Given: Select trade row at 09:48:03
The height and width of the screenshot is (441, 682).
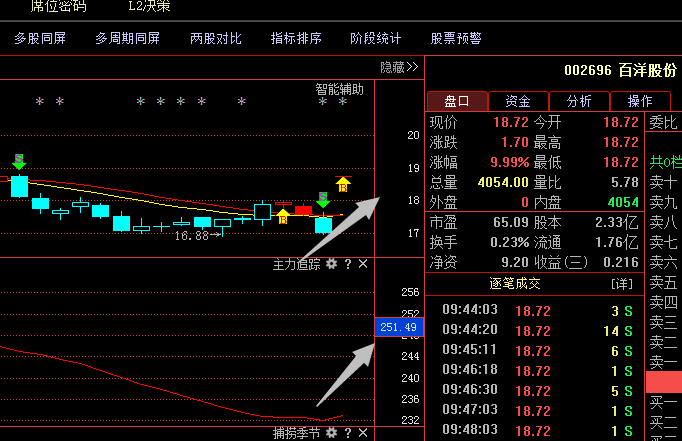Looking at the screenshot, I should [x=537, y=431].
